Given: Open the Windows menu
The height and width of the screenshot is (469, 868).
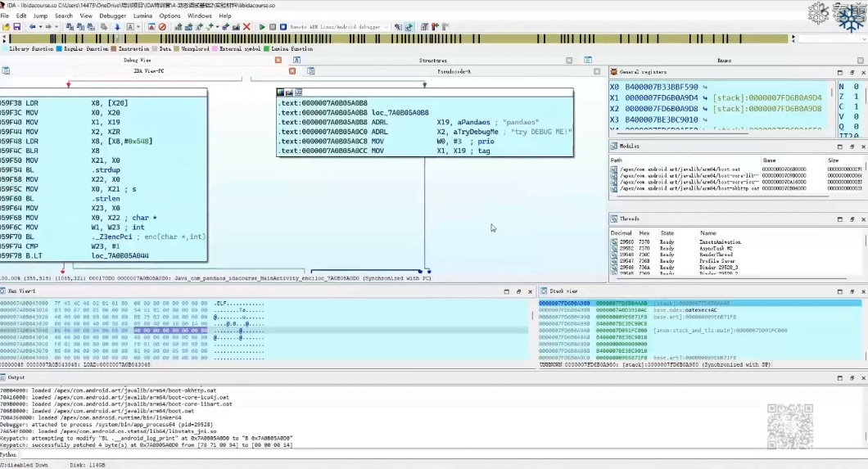Looking at the screenshot, I should [x=199, y=16].
